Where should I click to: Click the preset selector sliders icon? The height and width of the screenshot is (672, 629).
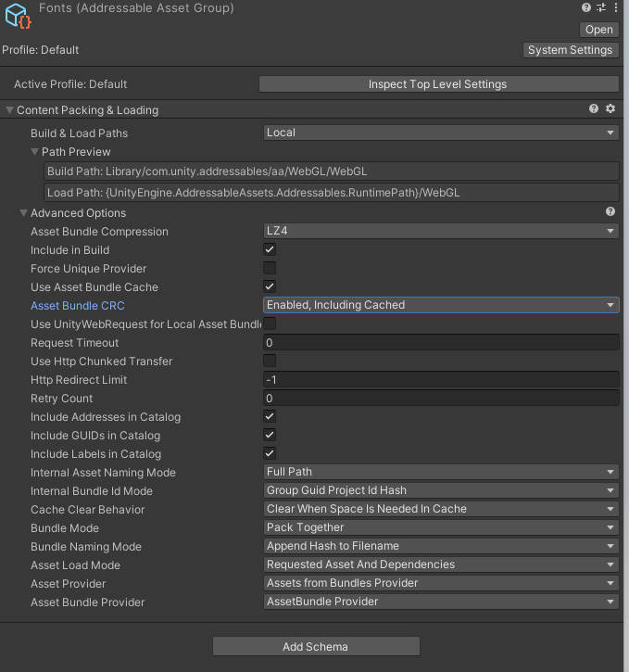click(600, 8)
